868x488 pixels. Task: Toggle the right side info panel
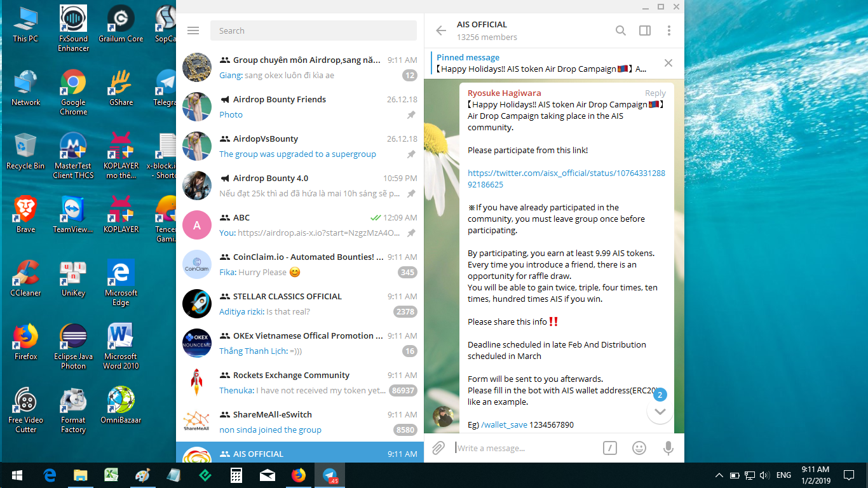point(645,30)
